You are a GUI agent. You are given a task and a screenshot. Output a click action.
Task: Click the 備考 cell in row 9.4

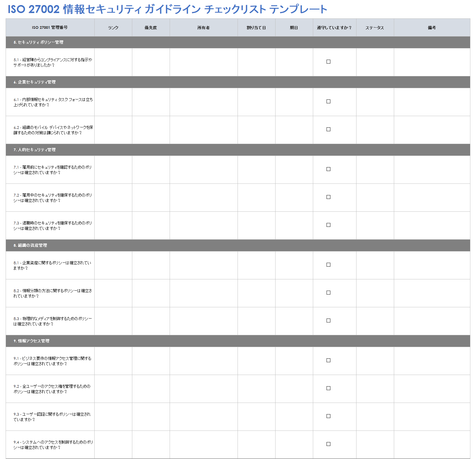click(x=432, y=445)
